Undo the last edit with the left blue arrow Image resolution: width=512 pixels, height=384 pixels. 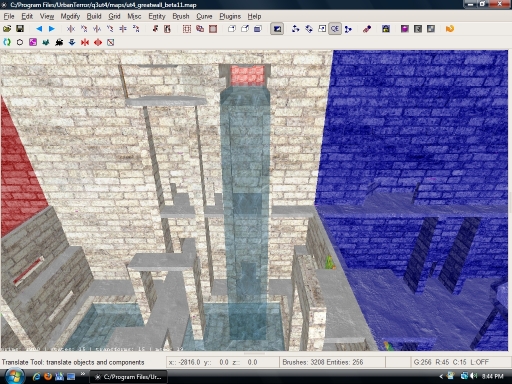click(39, 29)
